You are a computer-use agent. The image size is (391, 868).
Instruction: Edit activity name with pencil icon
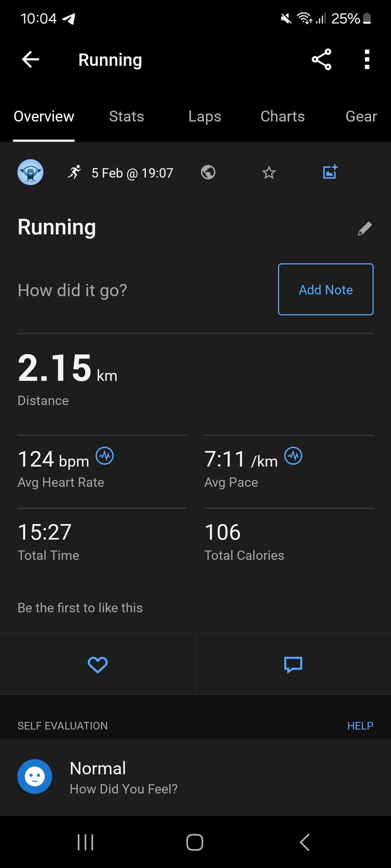click(x=365, y=229)
